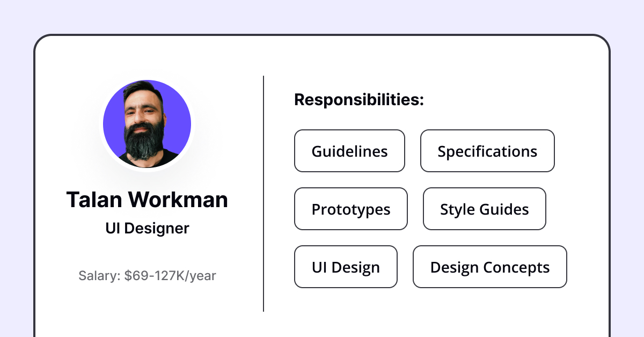The width and height of the screenshot is (644, 337).
Task: Select the Specifications responsibility tag
Action: [487, 151]
